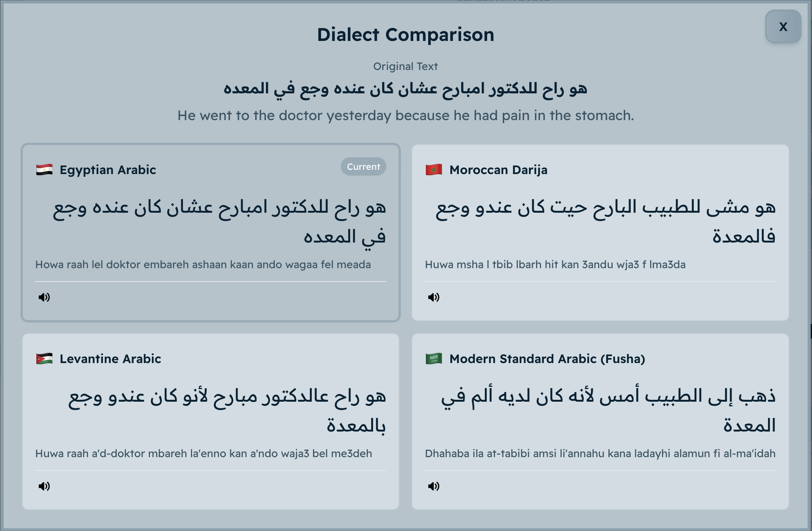Select the original Arabic sentence text
The image size is (812, 531).
pyautogui.click(x=406, y=88)
